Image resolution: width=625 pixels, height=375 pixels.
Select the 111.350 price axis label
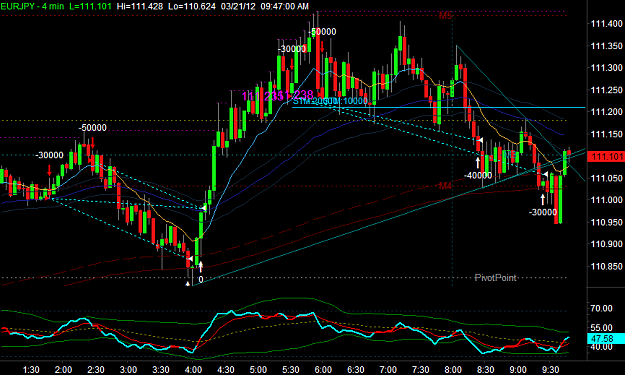[x=606, y=46]
